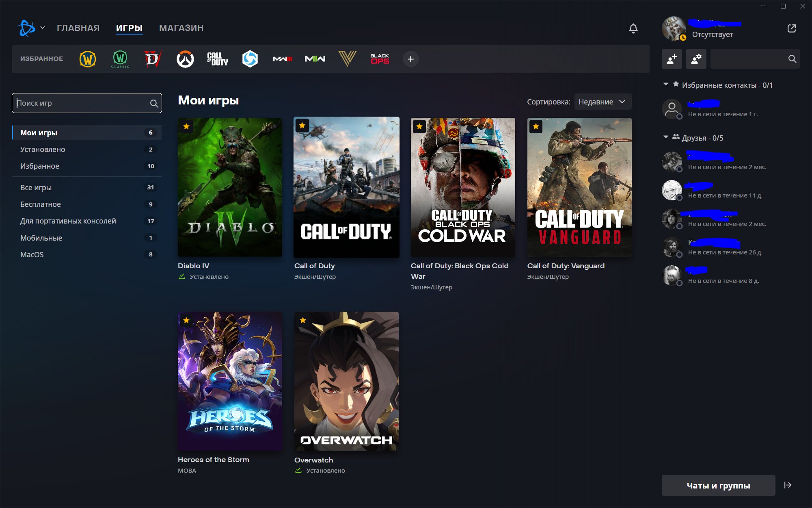Select 'Мои игры' in the sidebar
812x508 pixels.
tap(87, 132)
